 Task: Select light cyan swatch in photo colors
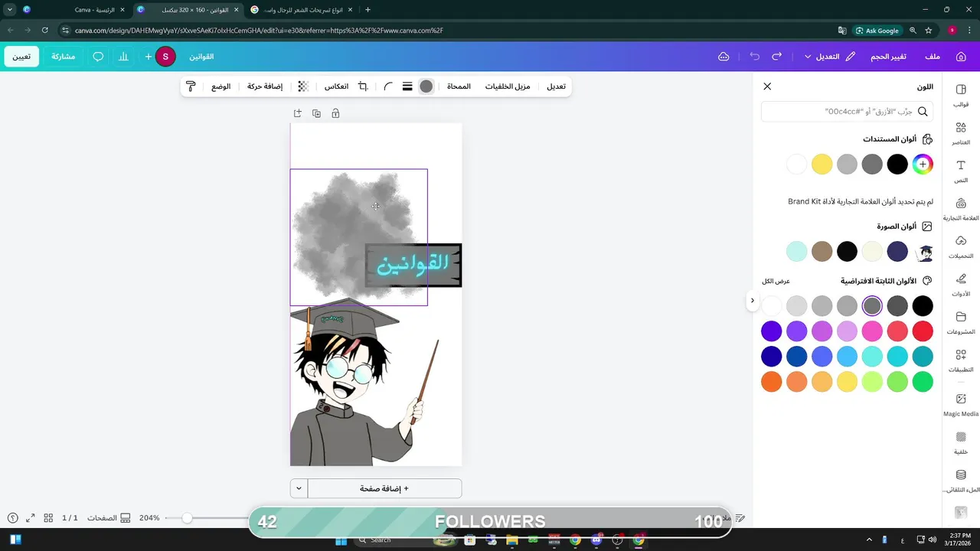coord(796,251)
